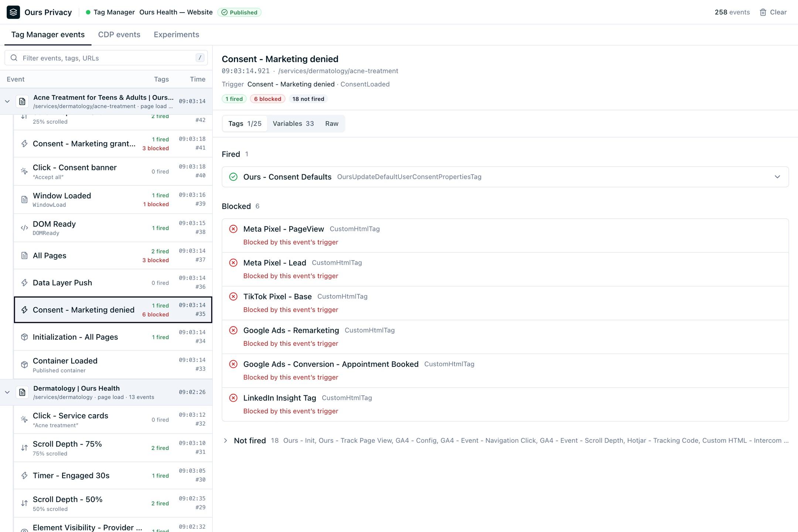798x532 pixels.
Task: Click the Meta Pixel - Lead blocked tag
Action: [x=505, y=269]
